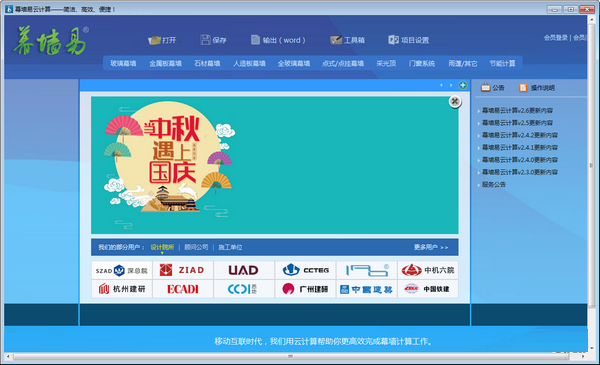Open 幕墙易云计算v2.3.0更新内容 notice
The height and width of the screenshot is (365, 600).
pos(520,172)
